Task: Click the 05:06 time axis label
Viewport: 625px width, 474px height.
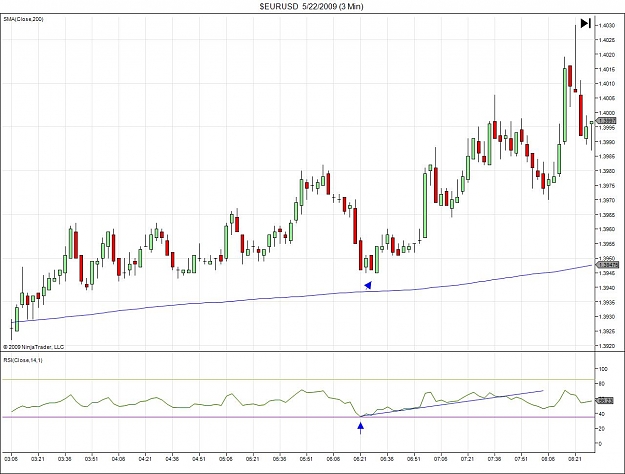Action: [x=226, y=459]
